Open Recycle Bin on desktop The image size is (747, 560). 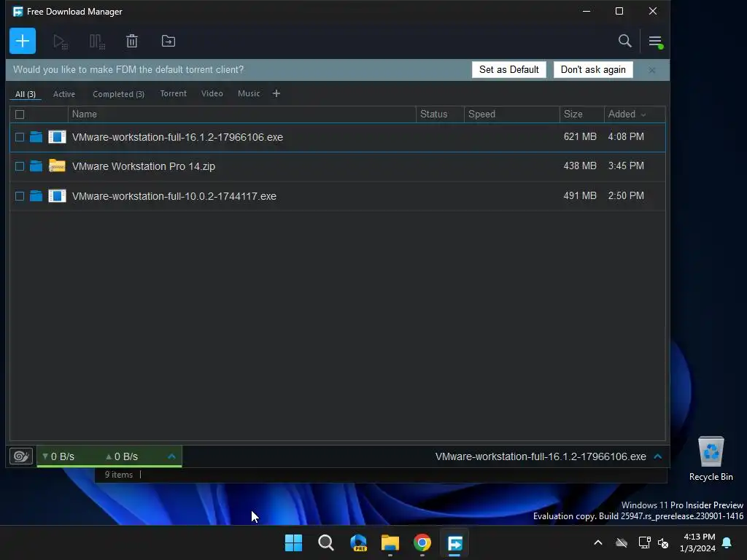pos(711,459)
